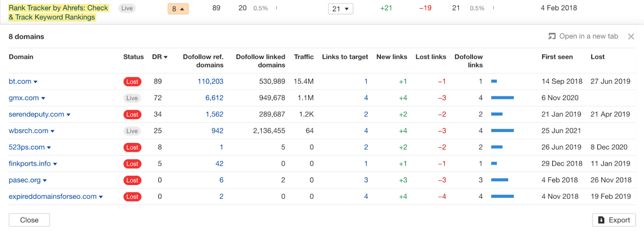
Task: Open Rank Tracker by Ahrefs page link
Action: point(58,12)
